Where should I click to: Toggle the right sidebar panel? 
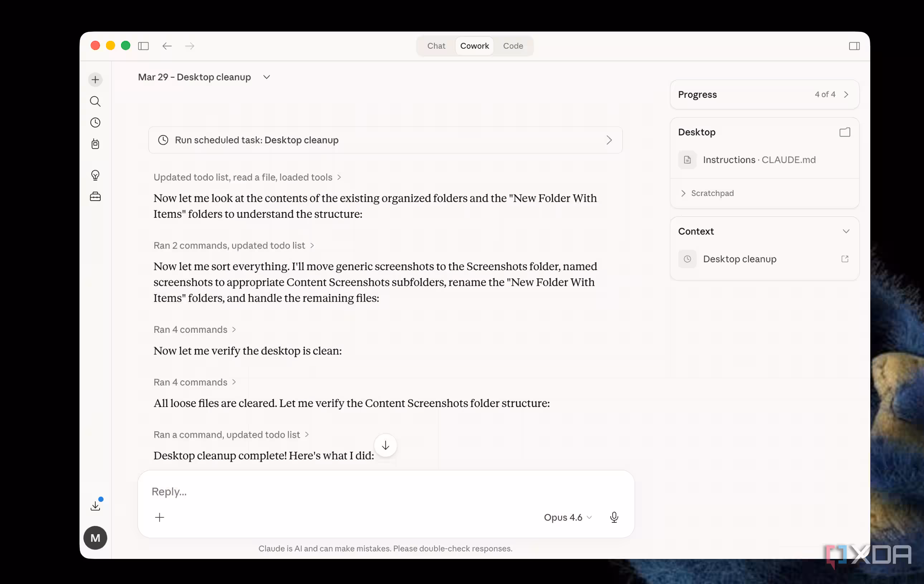855,46
